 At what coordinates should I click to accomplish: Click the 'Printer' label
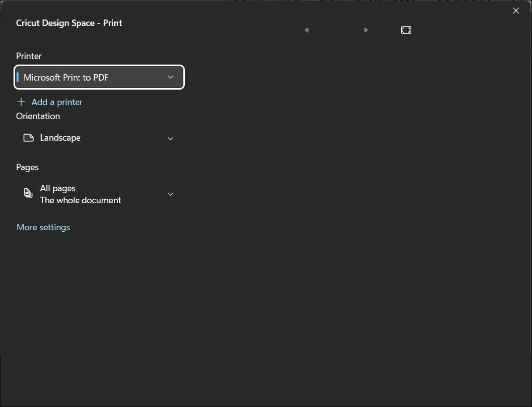click(x=29, y=56)
